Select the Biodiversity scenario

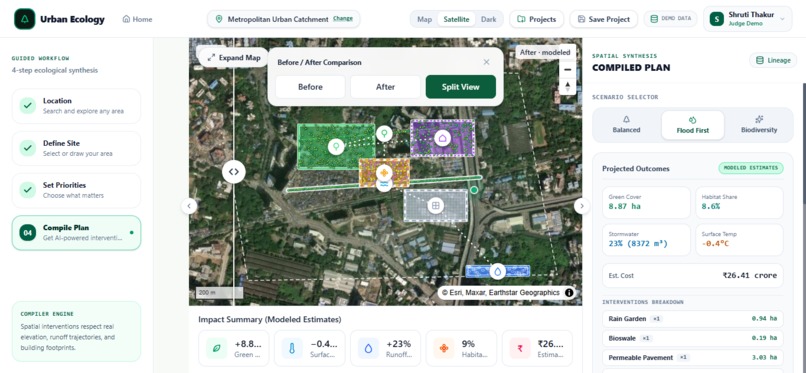[x=759, y=125]
